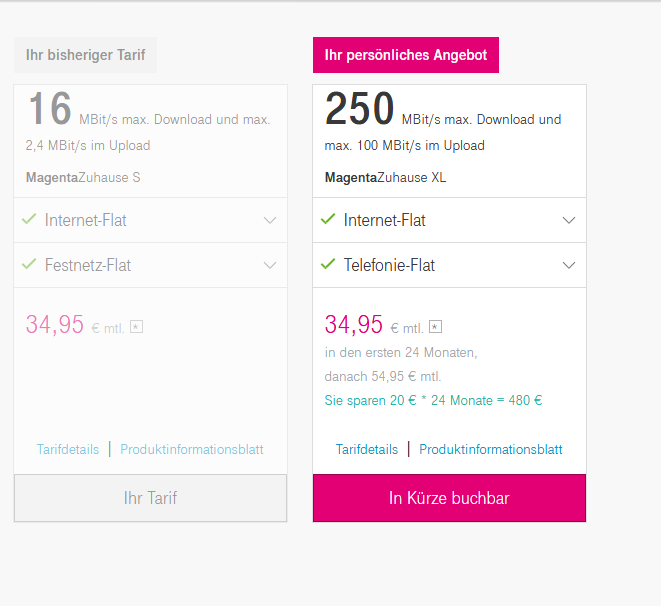Click footnote star icon beside current tariff price
This screenshot has width=661, height=606.
coord(137,326)
